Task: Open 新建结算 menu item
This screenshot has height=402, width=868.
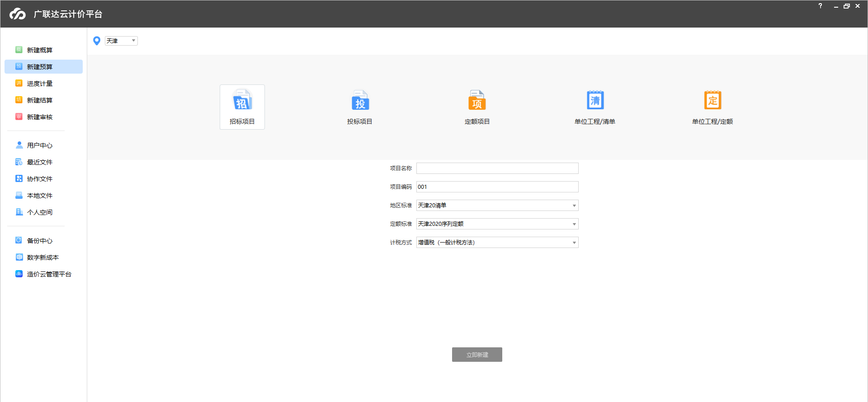Action: click(43, 100)
